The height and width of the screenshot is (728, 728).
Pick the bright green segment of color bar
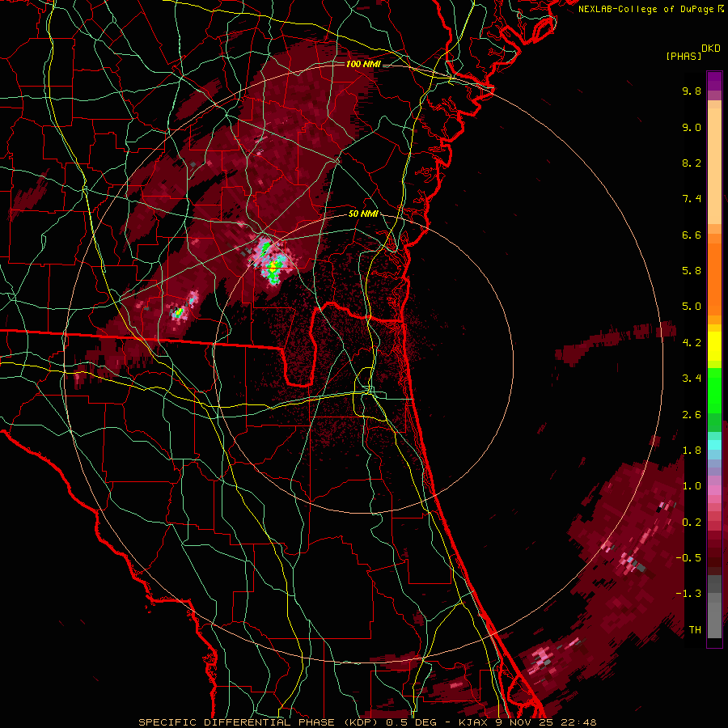[x=714, y=390]
